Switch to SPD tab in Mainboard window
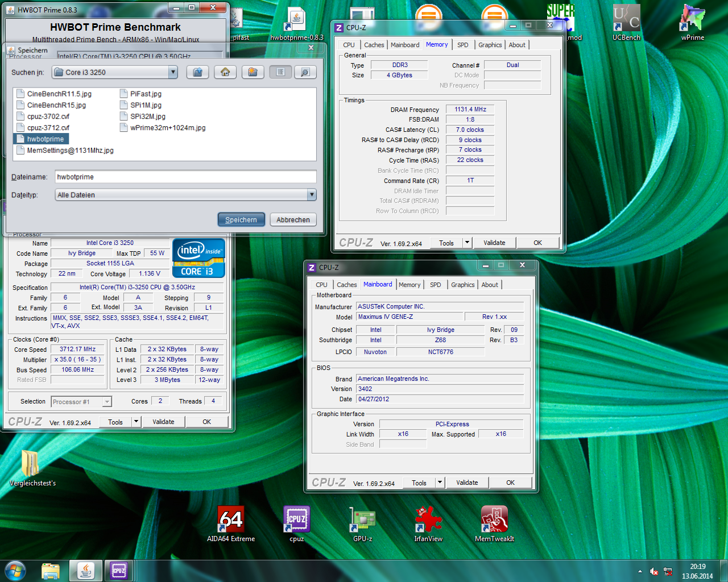 point(436,285)
